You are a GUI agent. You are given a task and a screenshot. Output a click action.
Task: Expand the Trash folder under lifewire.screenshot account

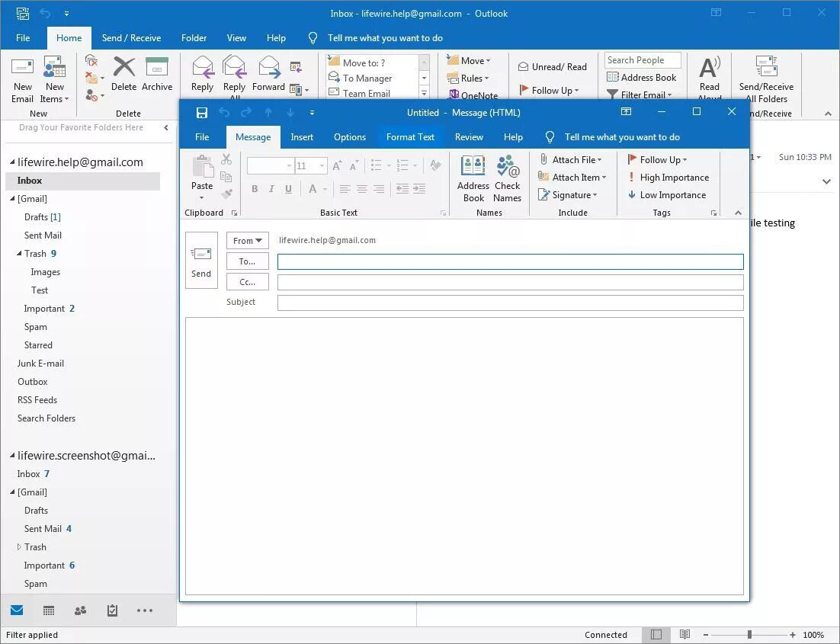tap(19, 547)
